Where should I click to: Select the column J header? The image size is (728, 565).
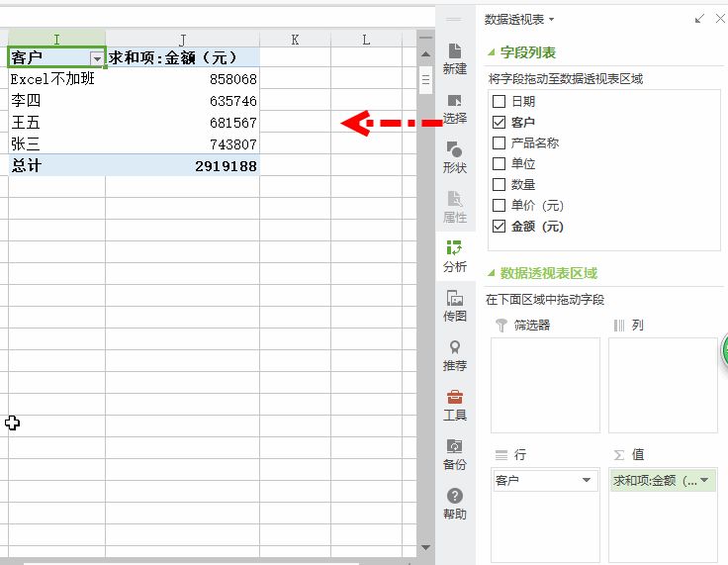tap(182, 40)
